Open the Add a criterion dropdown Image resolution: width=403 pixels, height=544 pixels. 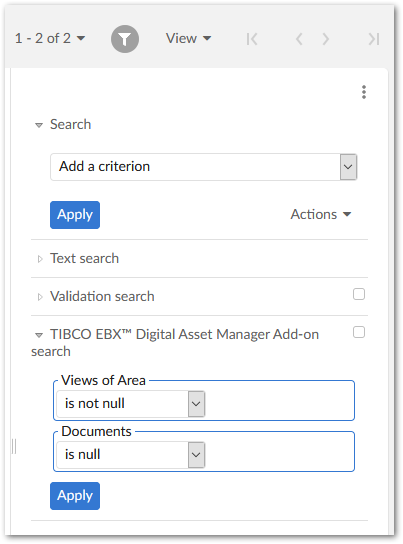point(204,167)
